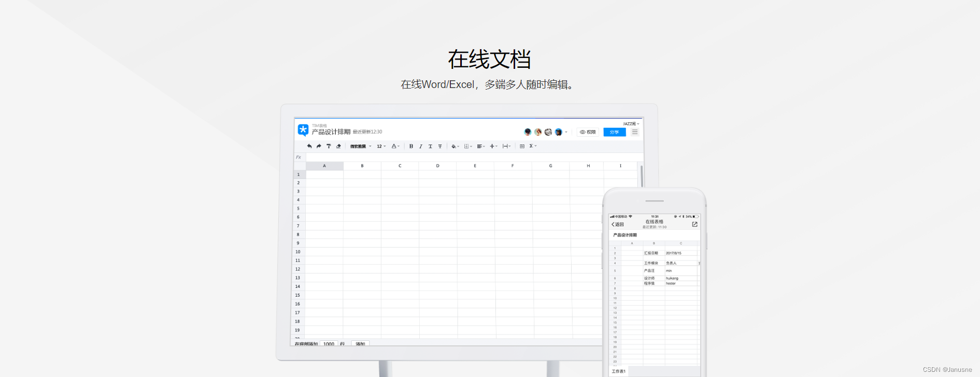980x377 pixels.
Task: Expand the collaborator list arrow
Action: pyautogui.click(x=566, y=132)
